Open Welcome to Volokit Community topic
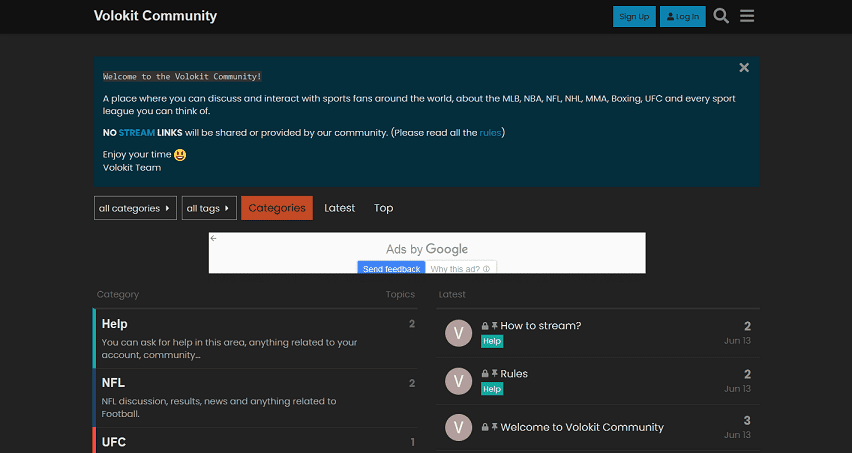Viewport: 852px width, 453px height. (x=582, y=427)
